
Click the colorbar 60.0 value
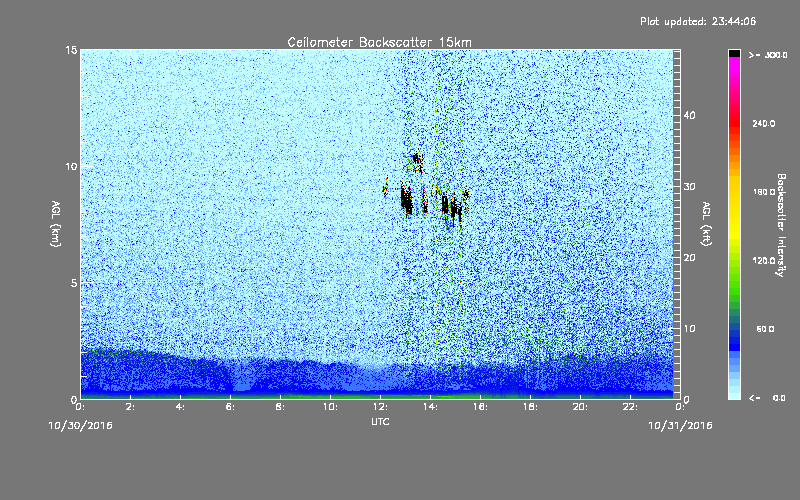(x=765, y=329)
